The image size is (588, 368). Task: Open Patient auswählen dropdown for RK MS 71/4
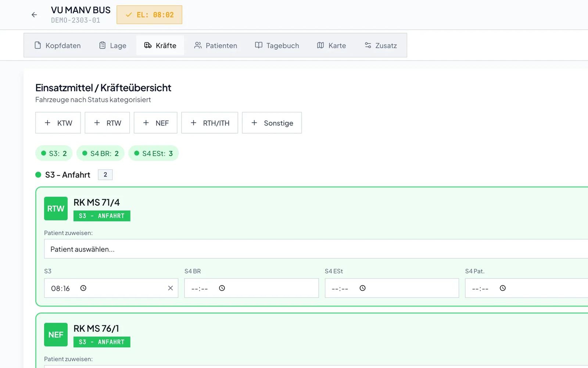point(316,249)
